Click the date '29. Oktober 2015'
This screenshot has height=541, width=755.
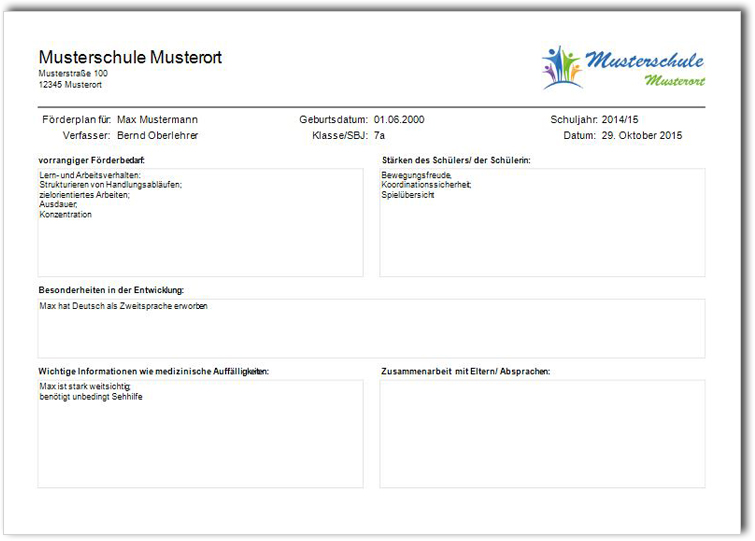click(642, 135)
